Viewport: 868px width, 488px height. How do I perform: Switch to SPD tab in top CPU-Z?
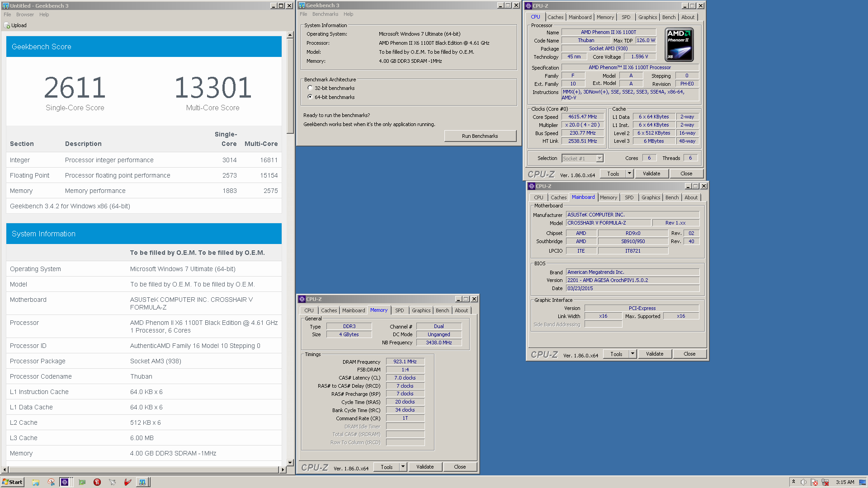tap(626, 17)
